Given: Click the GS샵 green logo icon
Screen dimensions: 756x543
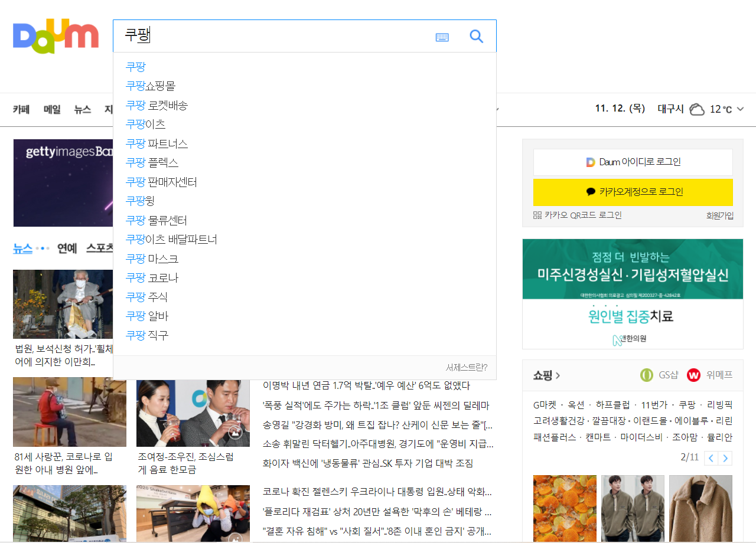Looking at the screenshot, I should [647, 375].
